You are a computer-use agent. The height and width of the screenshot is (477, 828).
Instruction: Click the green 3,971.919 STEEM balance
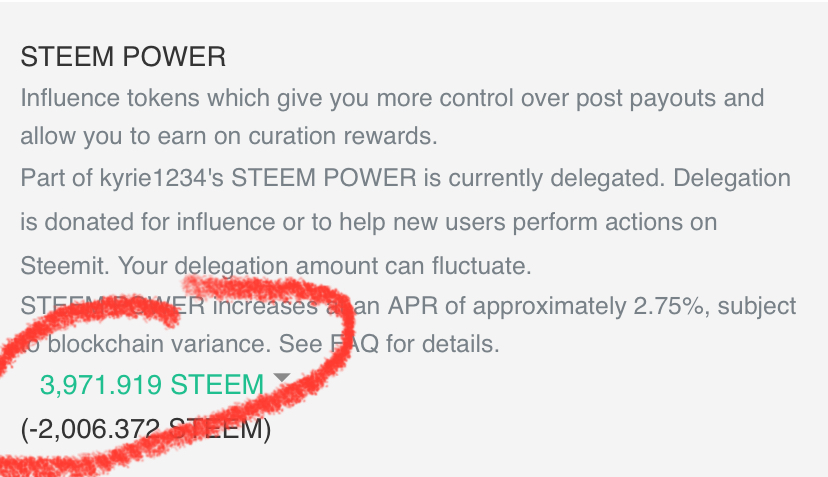click(152, 385)
